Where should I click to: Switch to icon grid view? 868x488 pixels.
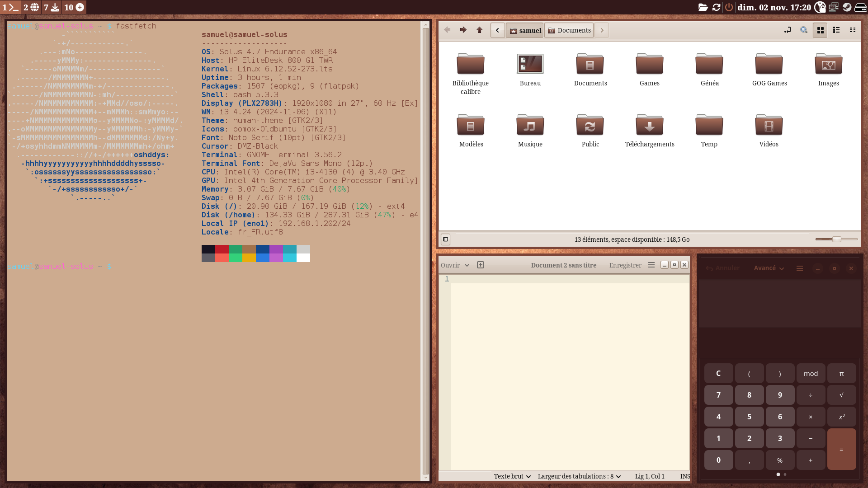(820, 30)
